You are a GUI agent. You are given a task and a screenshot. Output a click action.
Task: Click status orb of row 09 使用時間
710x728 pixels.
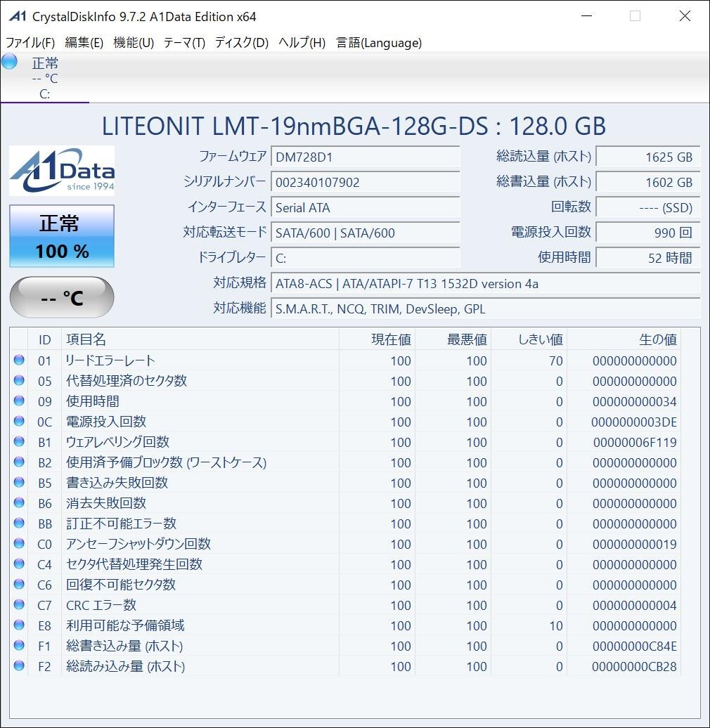coord(19,401)
